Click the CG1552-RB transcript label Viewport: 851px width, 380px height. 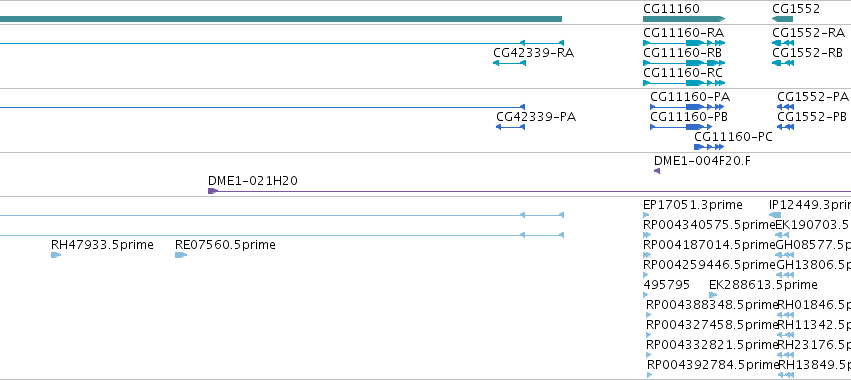point(807,53)
